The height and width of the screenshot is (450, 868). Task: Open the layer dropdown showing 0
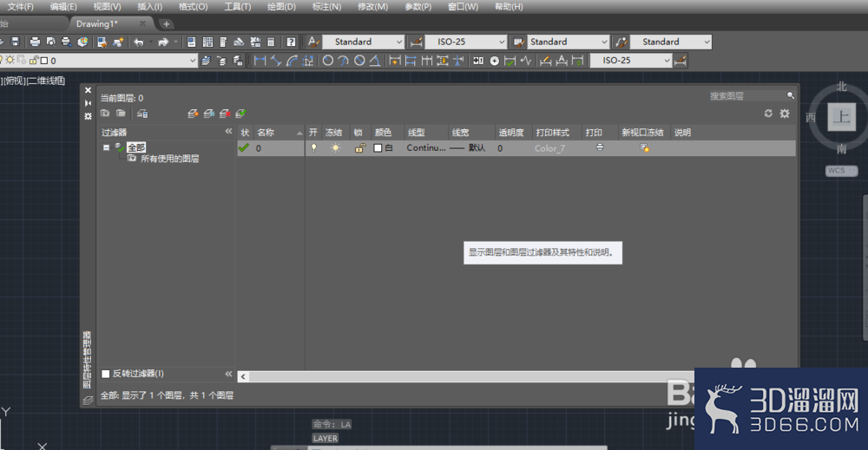[99, 60]
